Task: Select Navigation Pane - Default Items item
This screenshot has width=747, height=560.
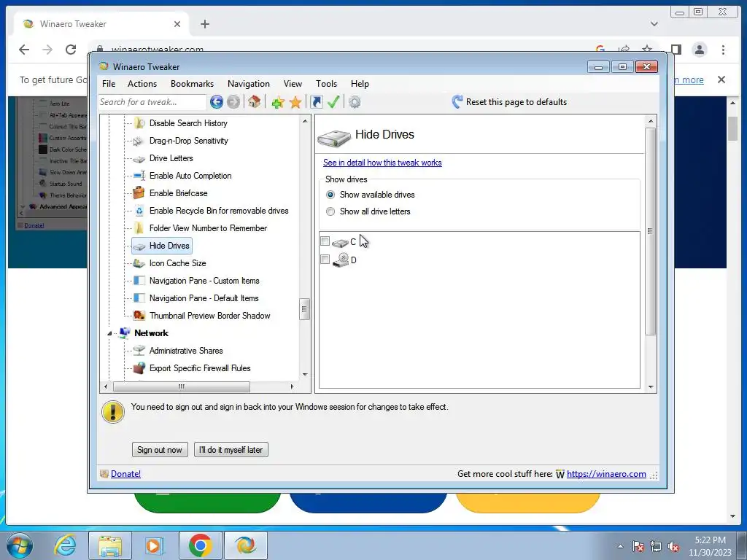Action: point(204,298)
